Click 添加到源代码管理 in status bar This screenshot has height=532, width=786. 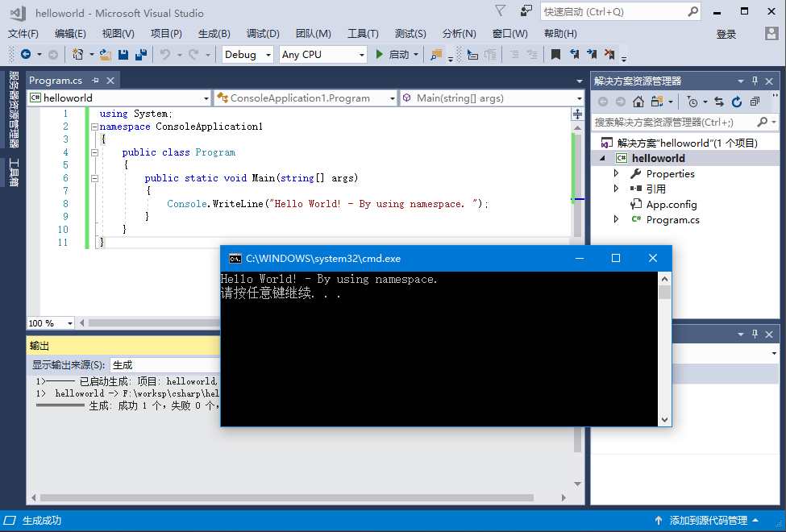(x=708, y=521)
